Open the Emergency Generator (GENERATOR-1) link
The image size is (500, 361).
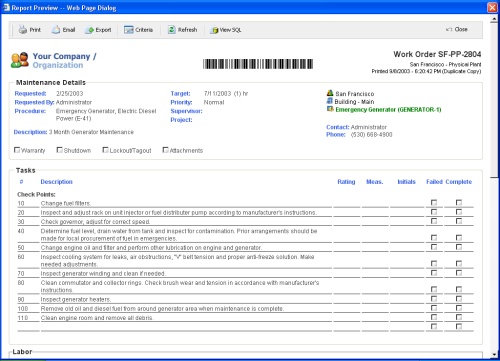coord(388,110)
